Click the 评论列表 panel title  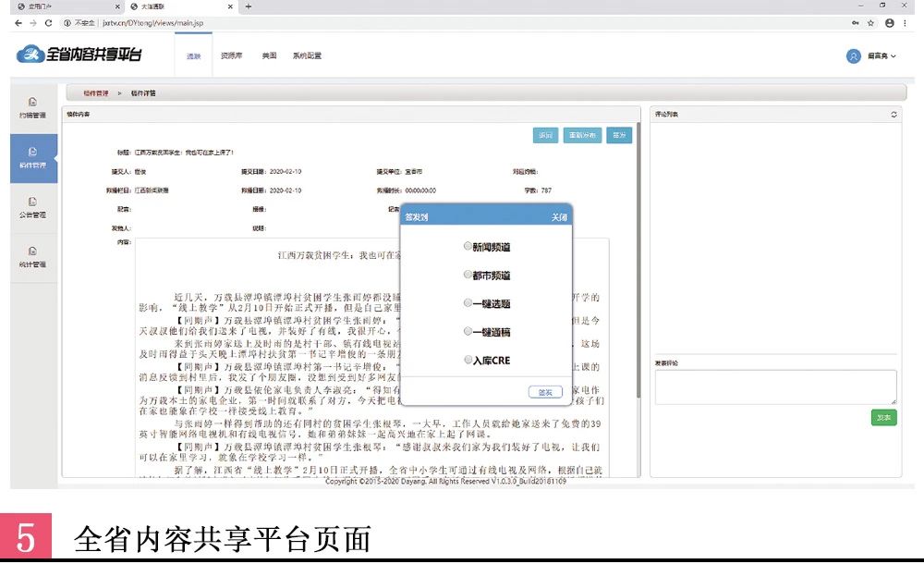pyautogui.click(x=666, y=115)
